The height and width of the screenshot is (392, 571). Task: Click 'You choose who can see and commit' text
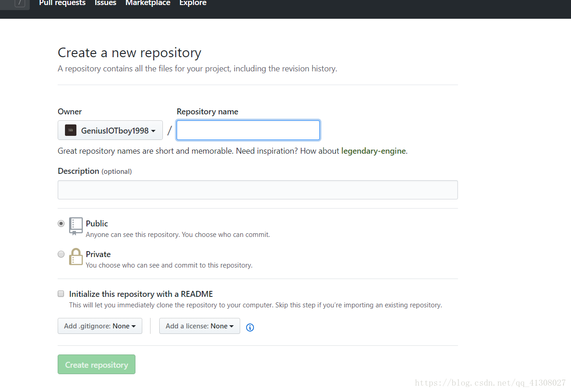[x=169, y=265]
